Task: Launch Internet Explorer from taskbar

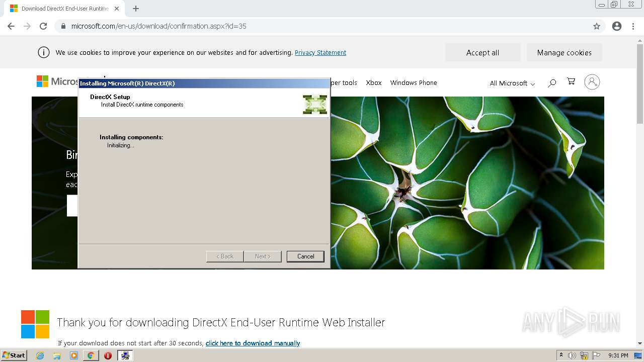Action: coord(40,355)
